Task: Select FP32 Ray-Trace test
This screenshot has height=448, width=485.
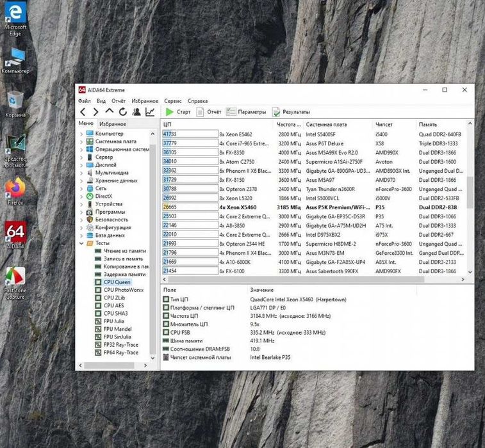Action: [121, 345]
